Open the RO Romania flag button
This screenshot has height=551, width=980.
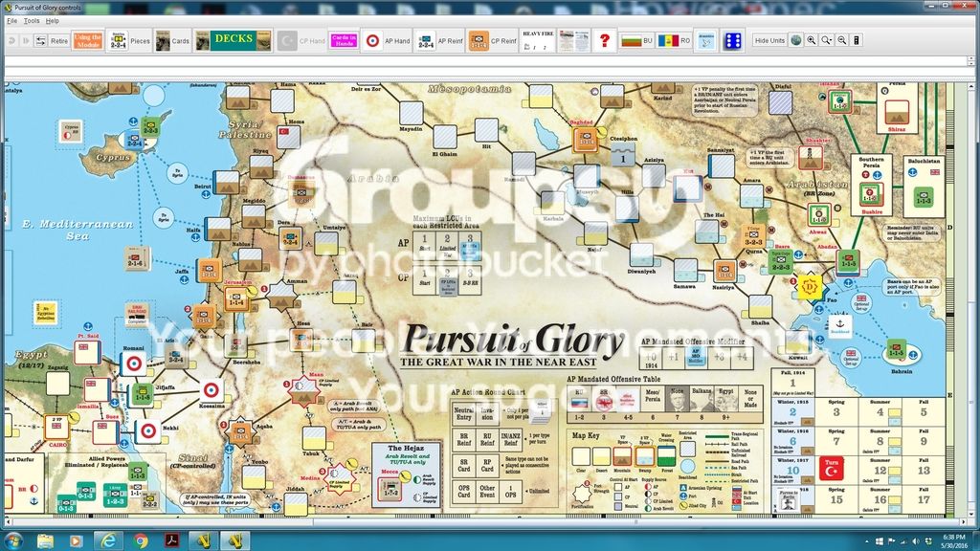pos(674,40)
